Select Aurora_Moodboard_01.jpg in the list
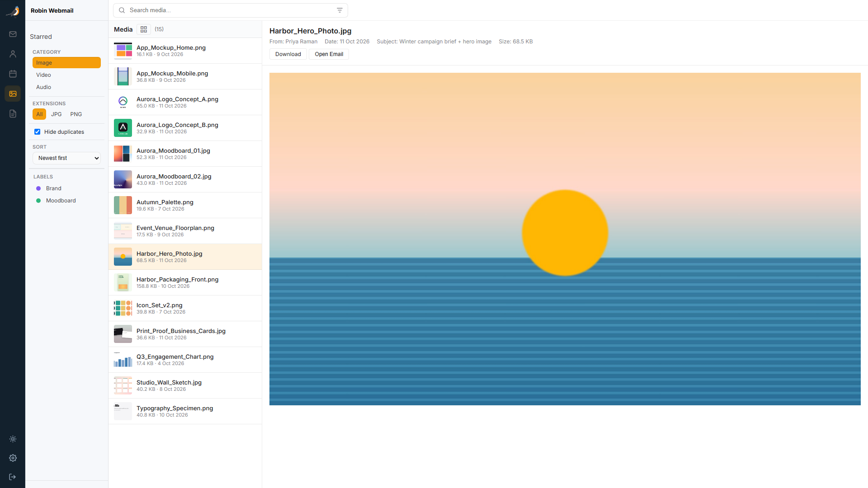Image resolution: width=868 pixels, height=488 pixels. 185,154
